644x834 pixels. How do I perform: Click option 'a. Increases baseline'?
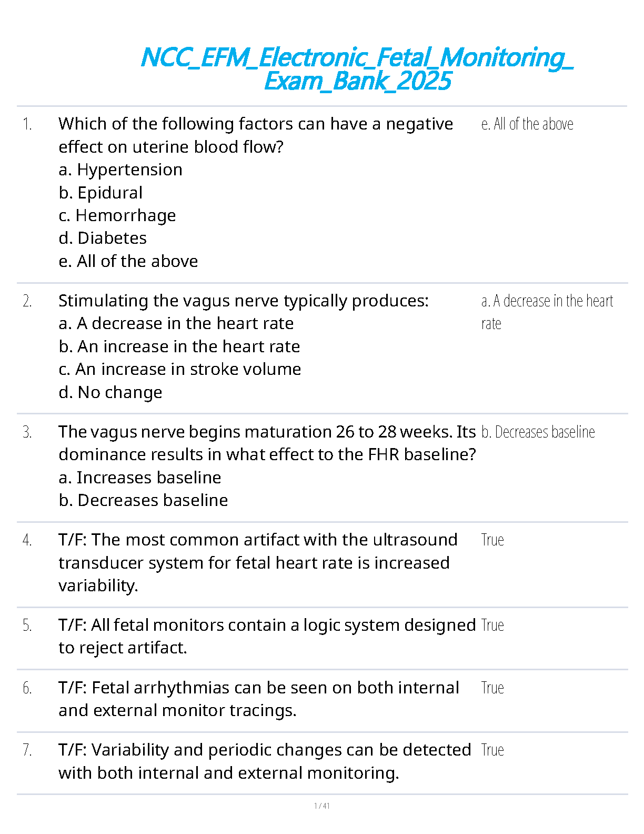tap(140, 478)
